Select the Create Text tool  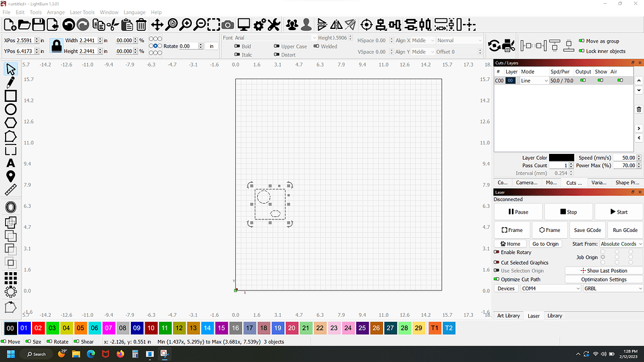[x=11, y=164]
